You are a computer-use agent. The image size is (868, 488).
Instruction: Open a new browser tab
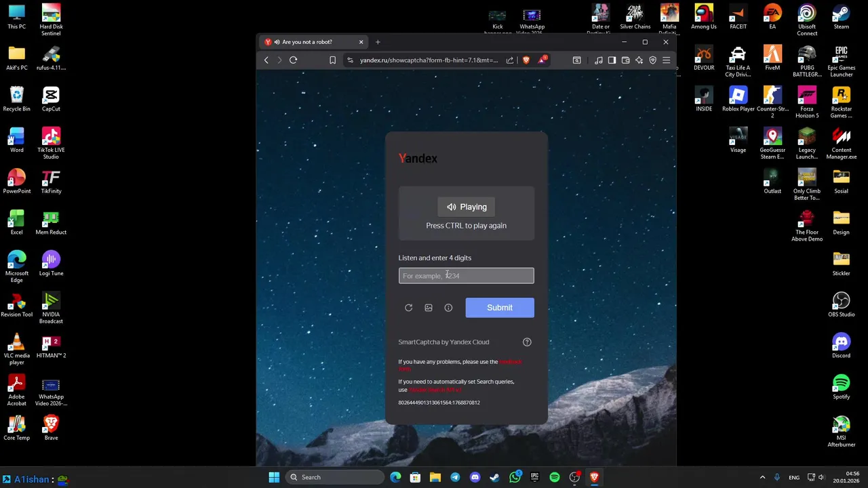coord(378,42)
